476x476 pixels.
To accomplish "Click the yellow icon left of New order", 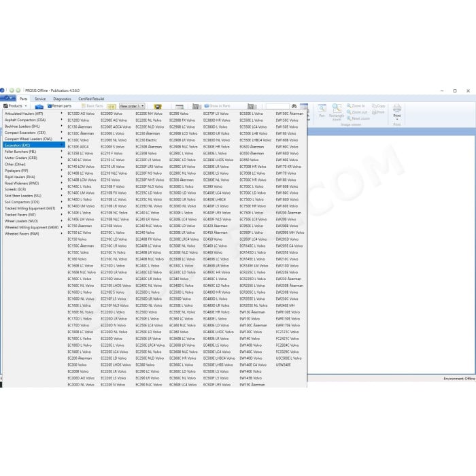I will (112, 107).
